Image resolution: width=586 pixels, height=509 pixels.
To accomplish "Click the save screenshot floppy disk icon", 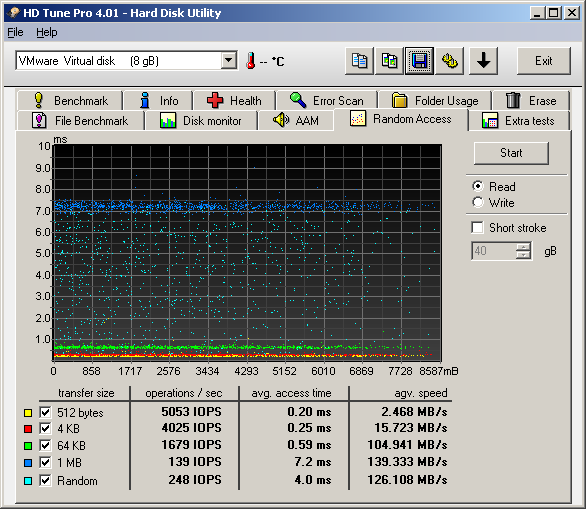I will click(419, 61).
